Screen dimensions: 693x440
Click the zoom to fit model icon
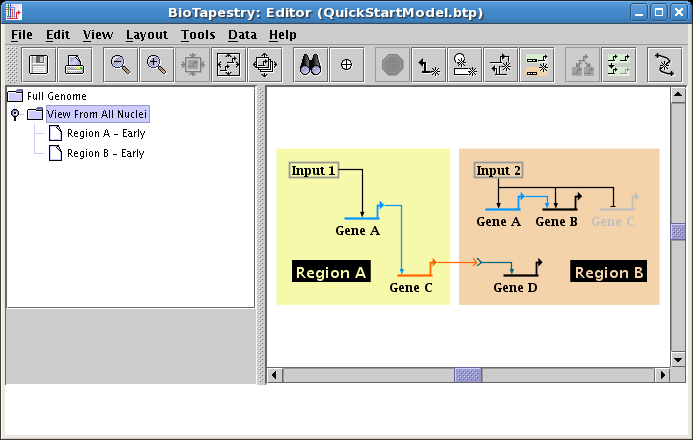(229, 65)
